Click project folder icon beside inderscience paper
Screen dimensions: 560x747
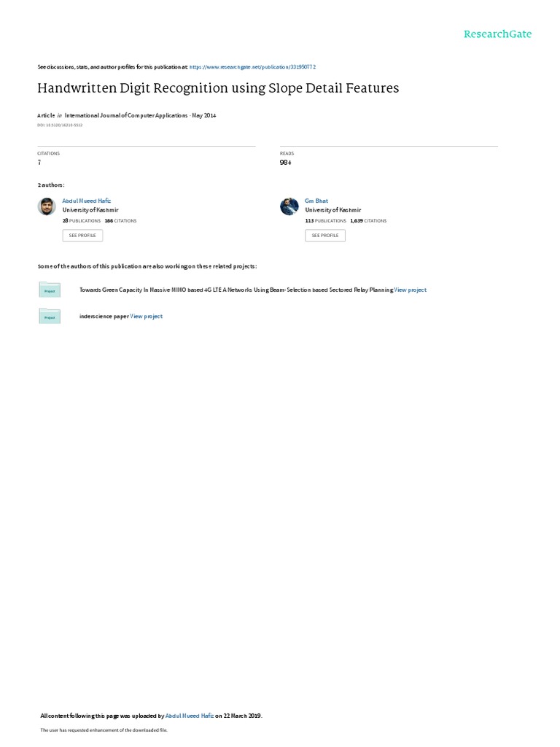click(x=50, y=317)
